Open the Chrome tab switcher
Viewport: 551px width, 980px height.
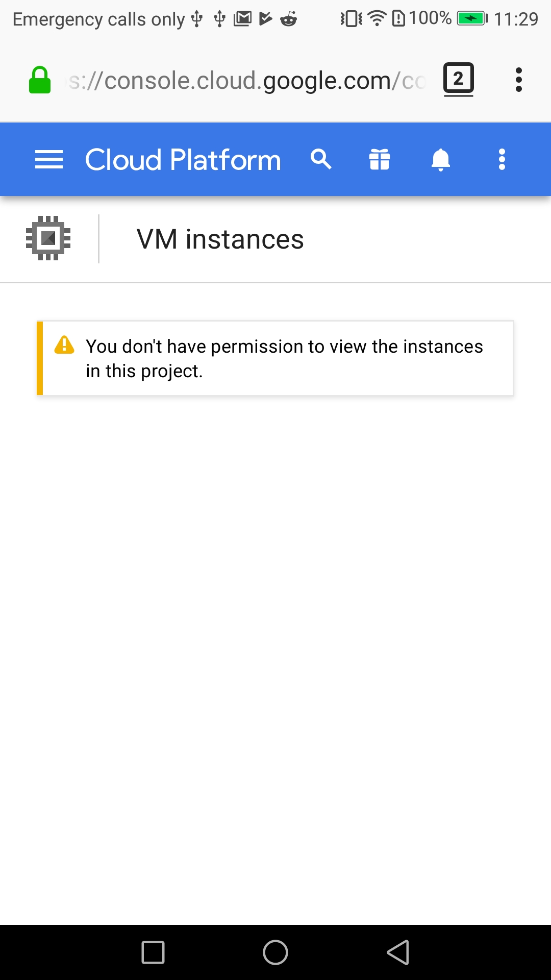tap(458, 79)
